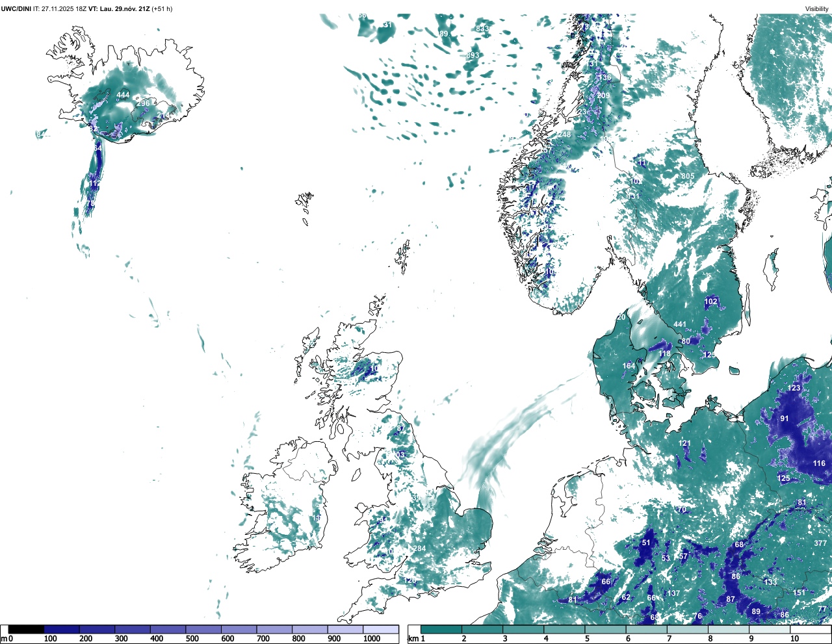Viewport: 832px width, 644px height.
Task: Click the '1000' tick on meter legend
Action: point(372,639)
